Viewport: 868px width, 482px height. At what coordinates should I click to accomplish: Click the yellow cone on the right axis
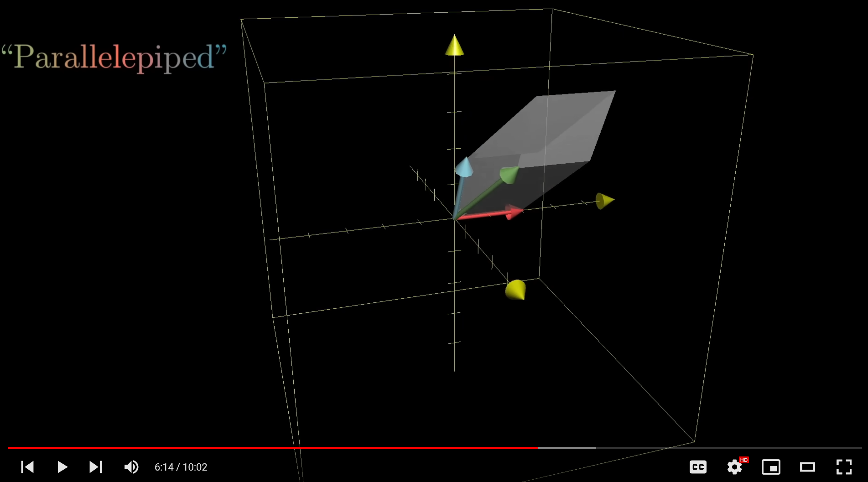[x=604, y=201]
